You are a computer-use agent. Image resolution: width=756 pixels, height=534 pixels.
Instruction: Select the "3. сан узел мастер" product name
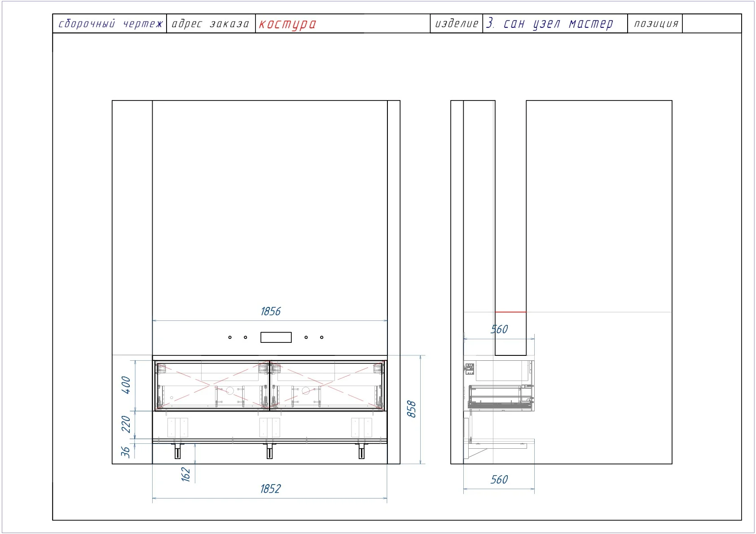point(549,24)
